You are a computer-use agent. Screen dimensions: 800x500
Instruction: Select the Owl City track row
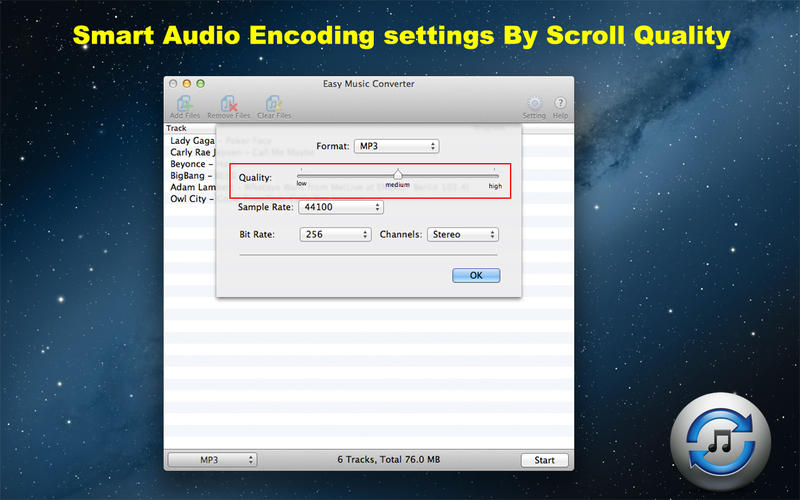click(190, 198)
